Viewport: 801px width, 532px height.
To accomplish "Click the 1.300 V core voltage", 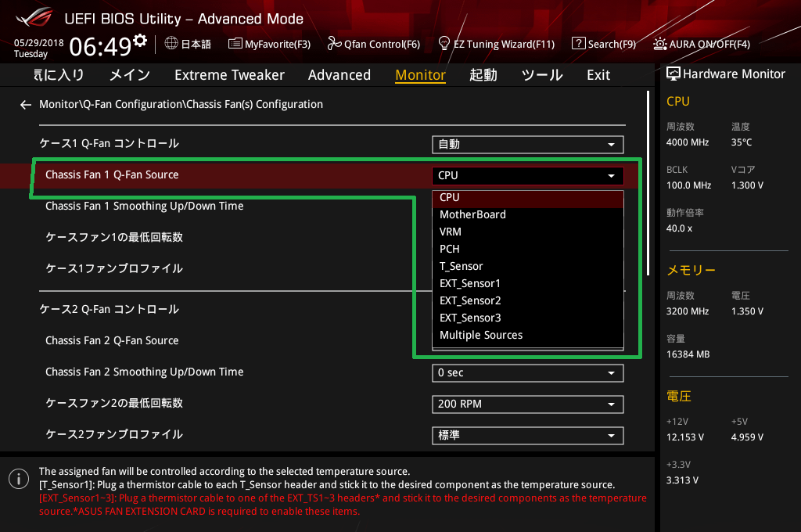I will [x=747, y=185].
